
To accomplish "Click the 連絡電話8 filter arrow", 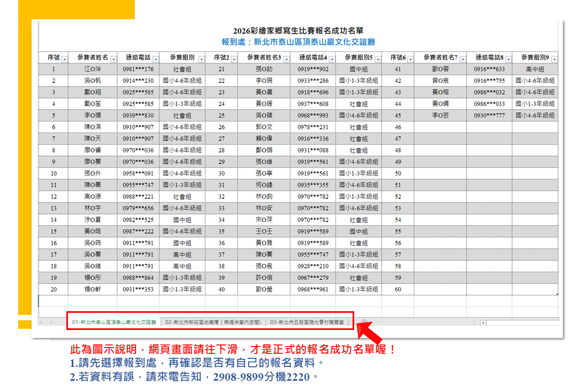I will (x=508, y=59).
